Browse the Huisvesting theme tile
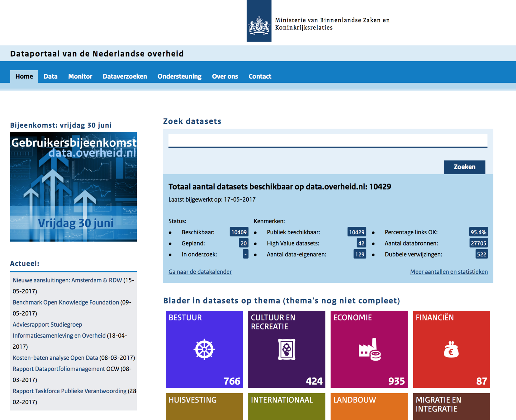516x420 pixels. (204, 406)
